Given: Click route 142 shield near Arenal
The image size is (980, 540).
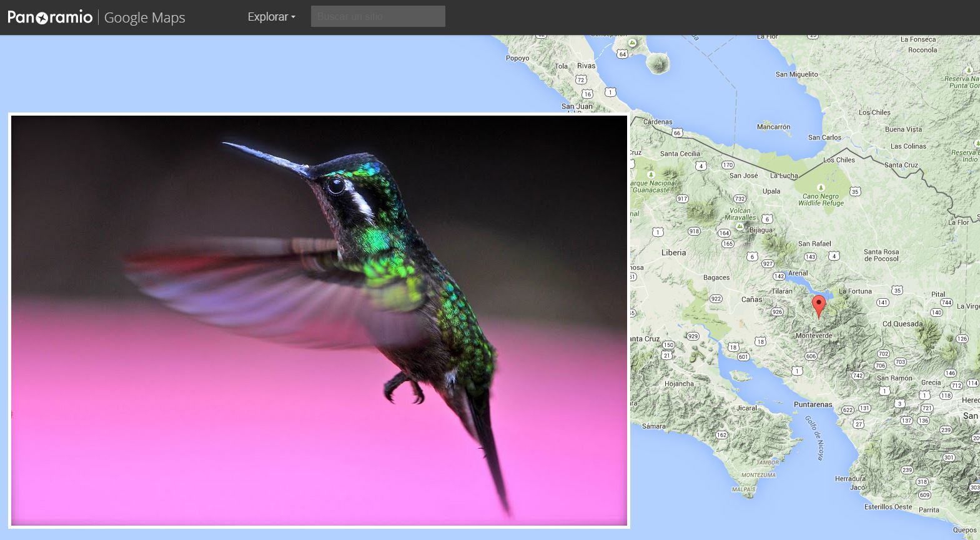Looking at the screenshot, I should coord(779,276).
